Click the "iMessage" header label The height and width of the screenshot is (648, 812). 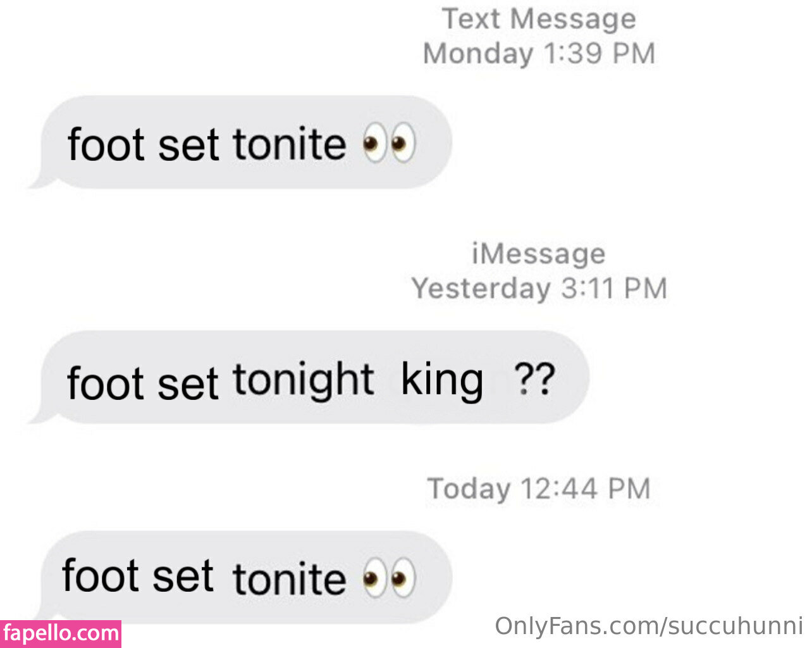[x=539, y=254]
